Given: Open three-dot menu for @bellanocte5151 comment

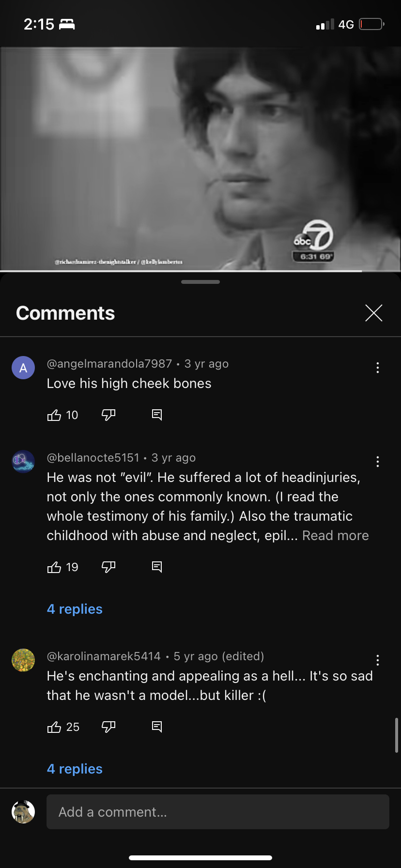Looking at the screenshot, I should tap(378, 462).
